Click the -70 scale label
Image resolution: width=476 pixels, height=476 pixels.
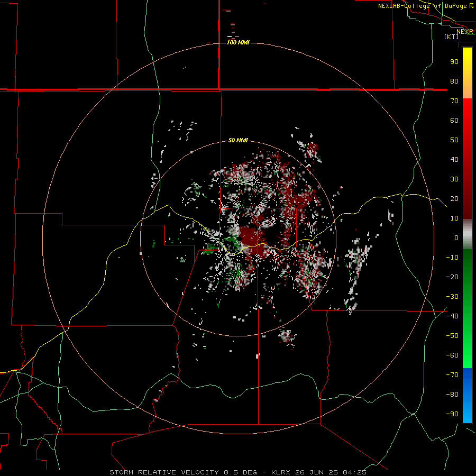coord(452,374)
